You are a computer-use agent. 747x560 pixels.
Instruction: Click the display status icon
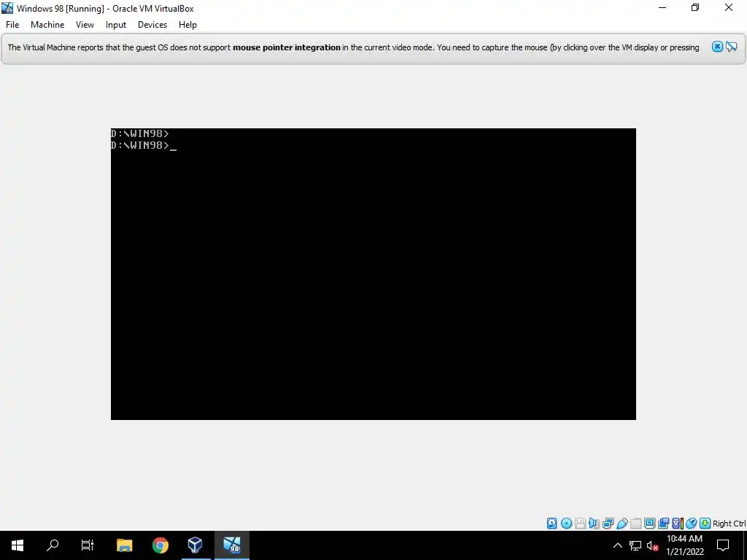[649, 524]
